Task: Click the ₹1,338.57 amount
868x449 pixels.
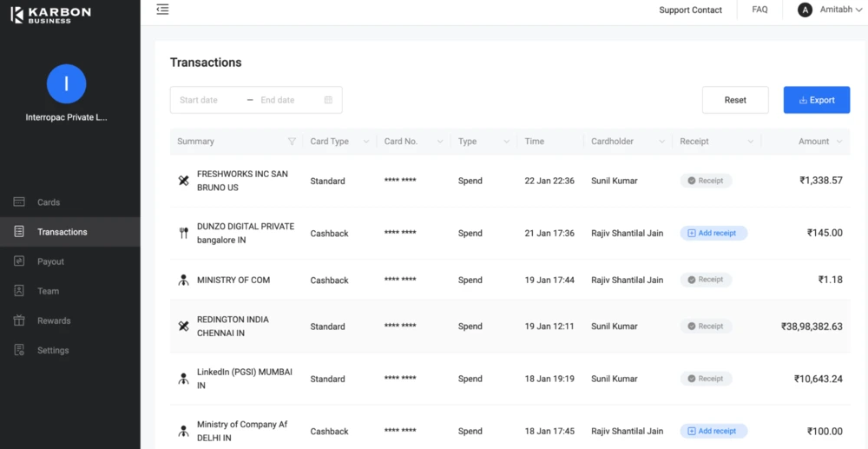Action: pos(821,181)
